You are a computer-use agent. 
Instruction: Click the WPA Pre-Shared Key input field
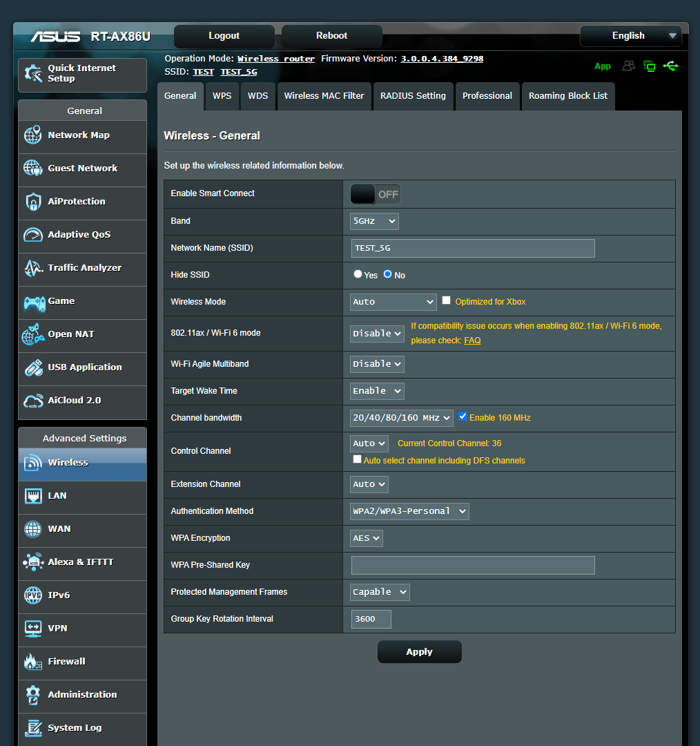[472, 565]
